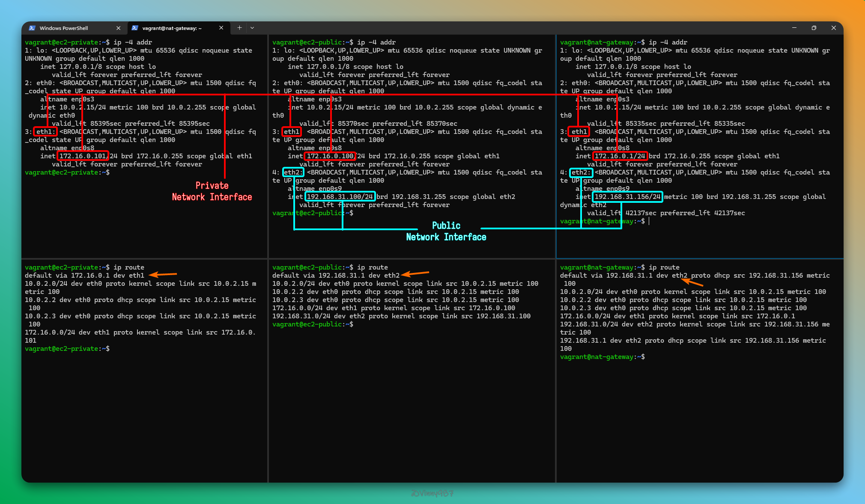Select the vagrant@nat-gateway tab
The width and height of the screenshot is (865, 504).
pos(171,28)
